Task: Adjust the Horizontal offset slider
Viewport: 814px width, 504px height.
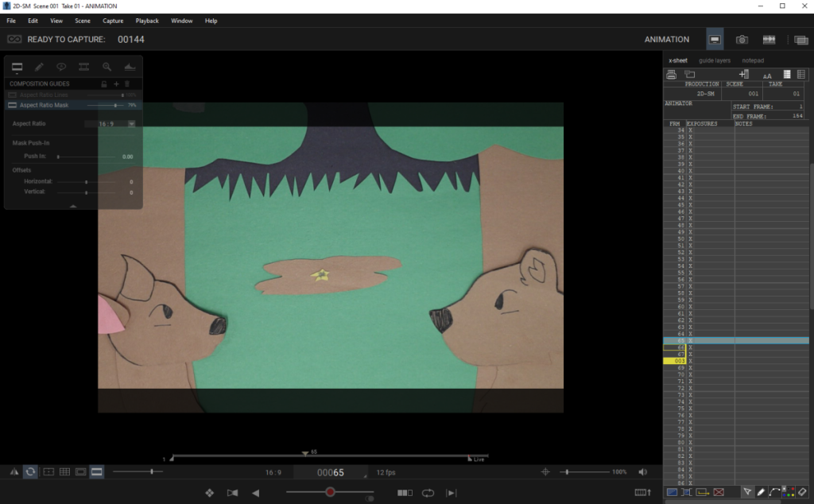Action: click(86, 182)
